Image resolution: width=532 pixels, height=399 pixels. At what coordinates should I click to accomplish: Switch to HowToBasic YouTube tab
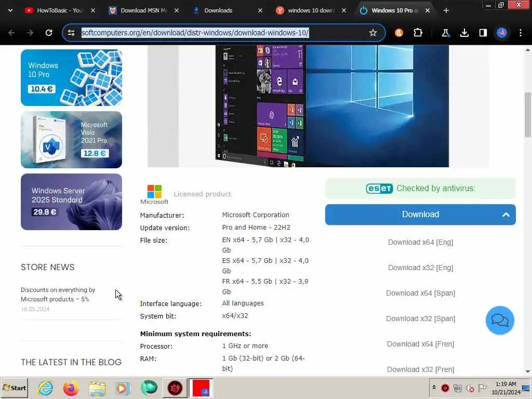coord(59,10)
